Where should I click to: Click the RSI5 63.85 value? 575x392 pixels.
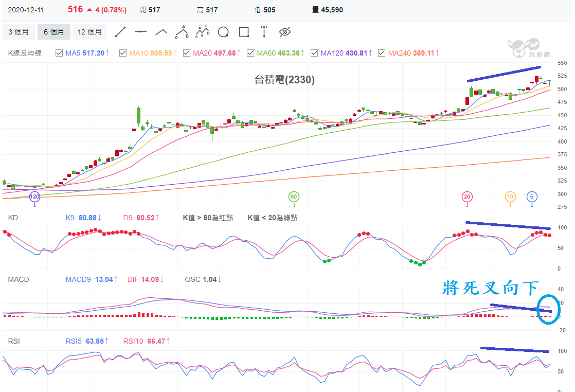(x=87, y=342)
